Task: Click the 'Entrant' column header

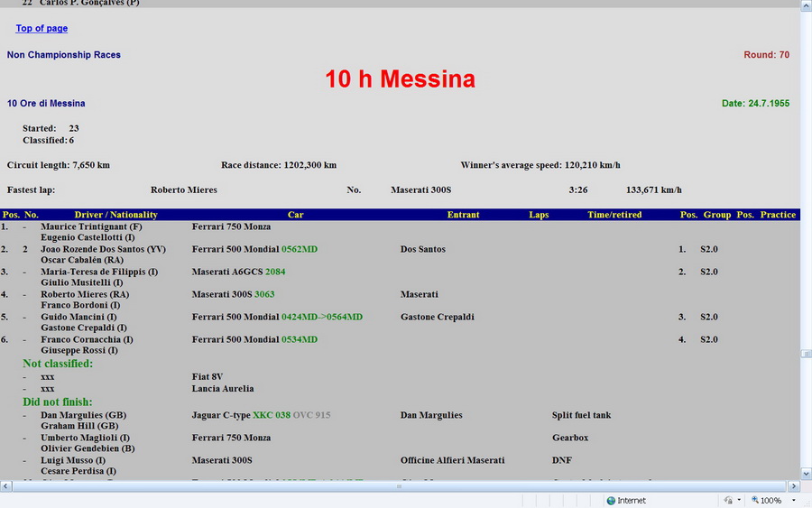Action: [464, 215]
